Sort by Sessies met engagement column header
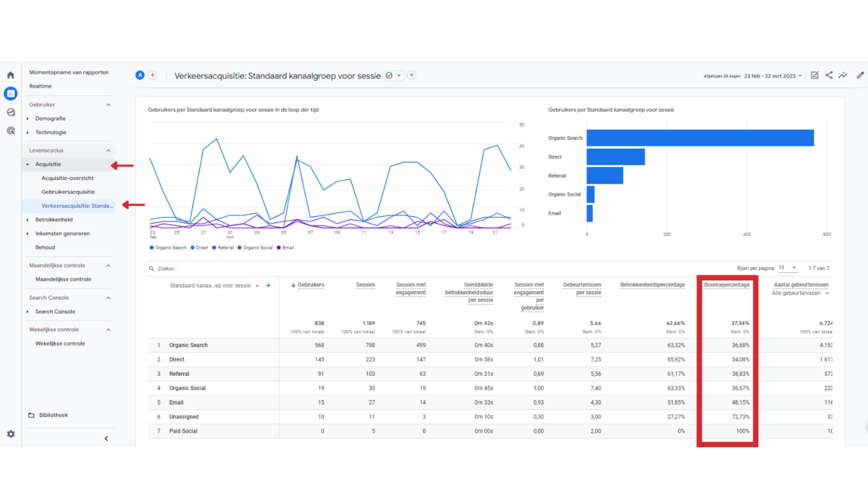 click(411, 289)
